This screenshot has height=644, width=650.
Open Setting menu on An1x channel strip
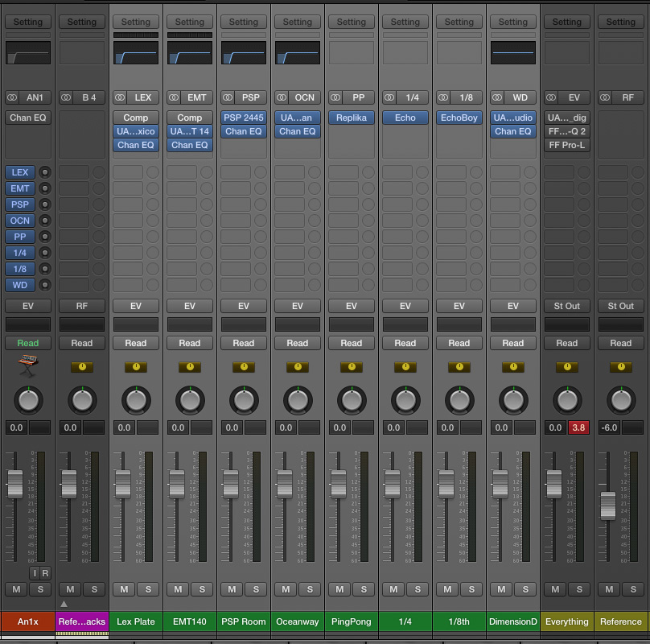pyautogui.click(x=28, y=22)
